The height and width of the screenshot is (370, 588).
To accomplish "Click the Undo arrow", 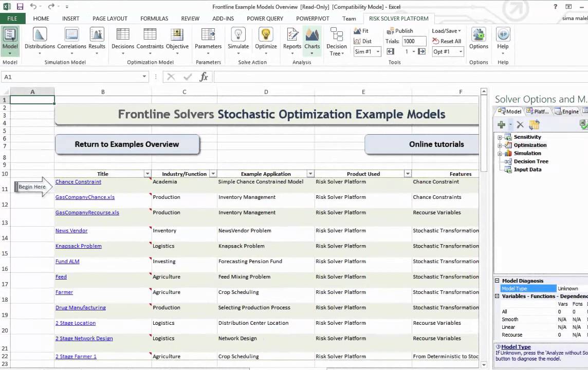I will click(x=33, y=6).
